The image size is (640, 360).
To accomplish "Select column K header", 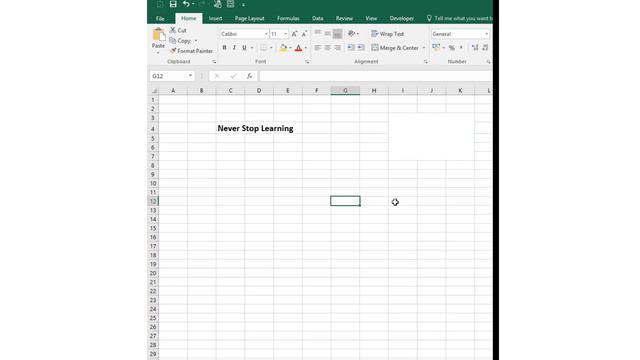I will (x=460, y=91).
